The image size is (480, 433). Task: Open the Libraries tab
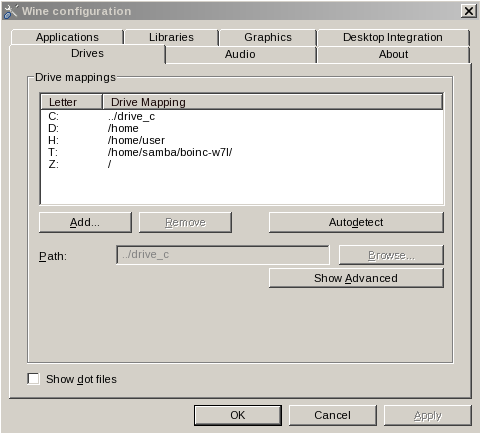point(171,37)
